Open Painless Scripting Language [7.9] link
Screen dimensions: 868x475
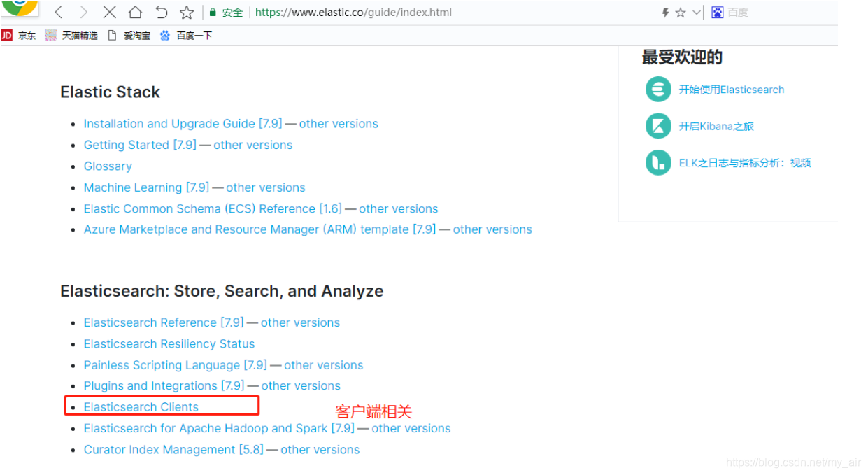[175, 365]
